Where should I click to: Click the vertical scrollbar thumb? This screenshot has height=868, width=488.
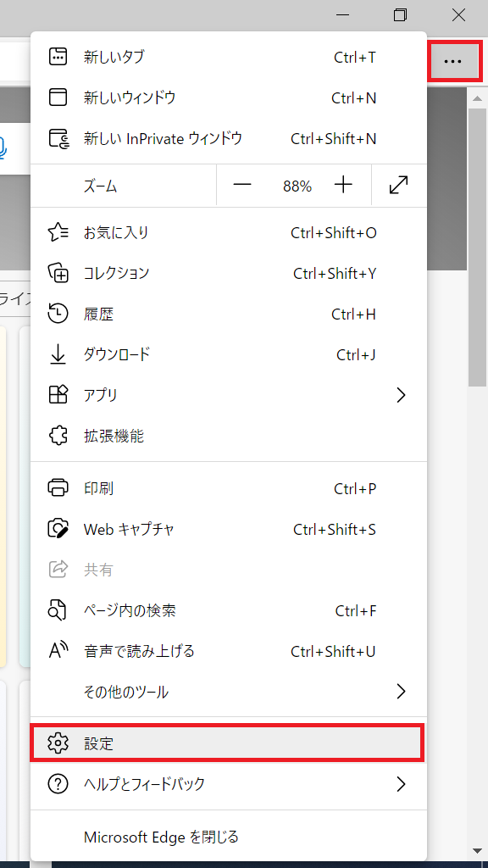(477, 247)
